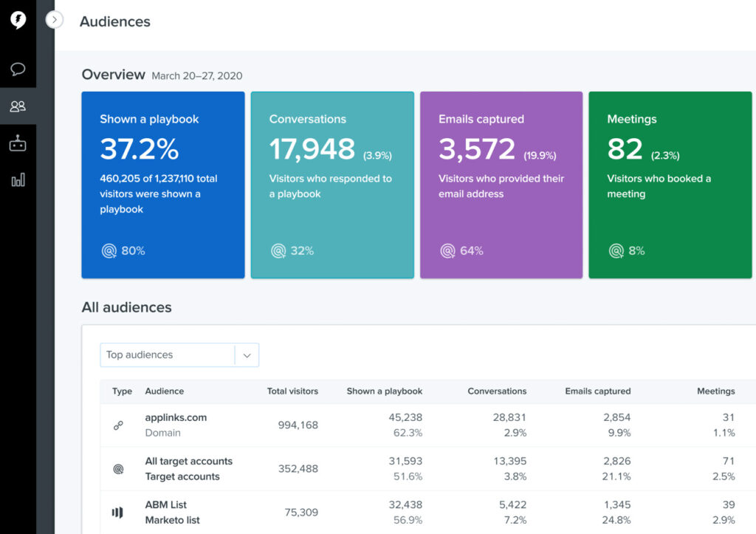Open the Reports bar chart icon

pyautogui.click(x=18, y=180)
